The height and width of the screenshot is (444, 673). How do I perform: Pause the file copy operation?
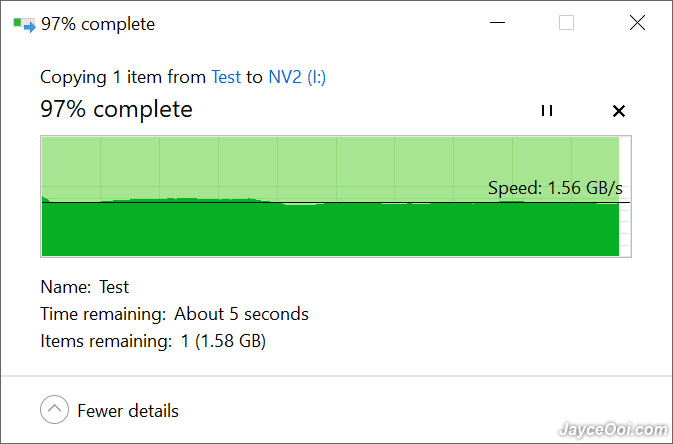coord(547,111)
